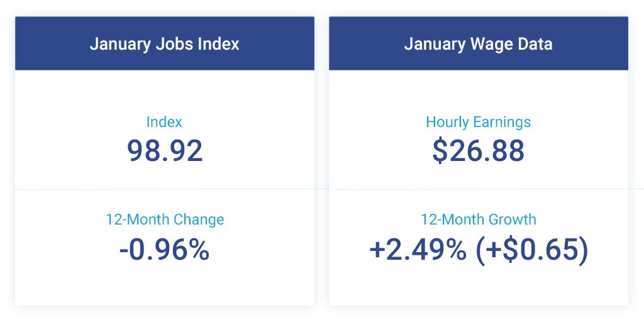Select the "Index" label text
The height and width of the screenshot is (322, 644).
click(164, 122)
